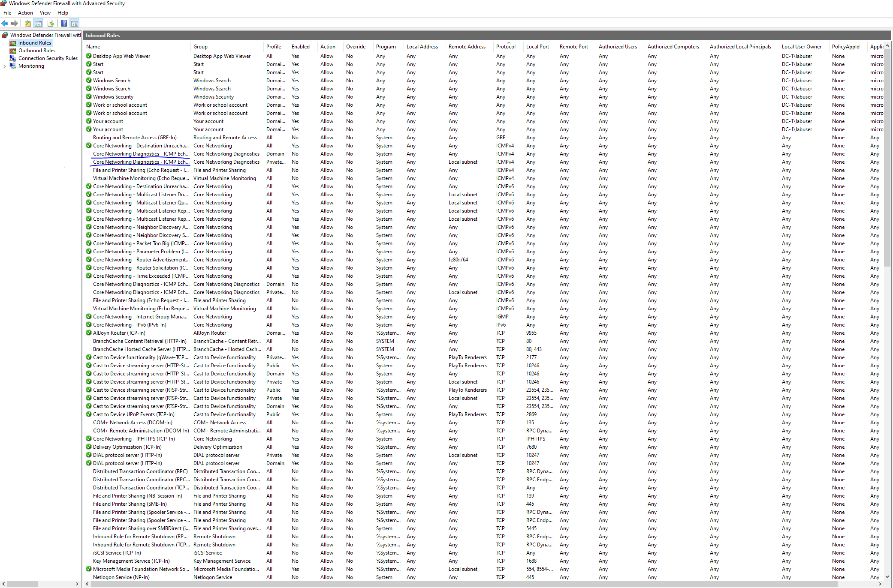Open the View menu
Image resolution: width=893 pixels, height=588 pixels.
pos(45,13)
